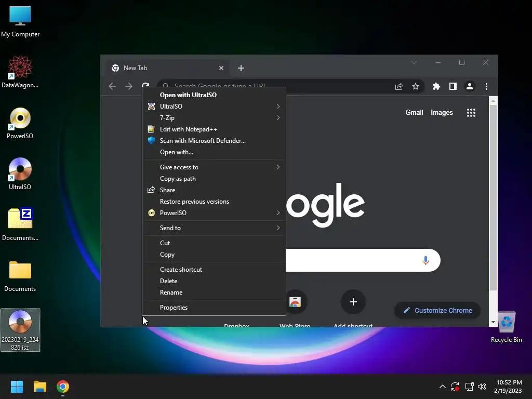Select Restore previous versions
The image size is (532, 399).
214,202
